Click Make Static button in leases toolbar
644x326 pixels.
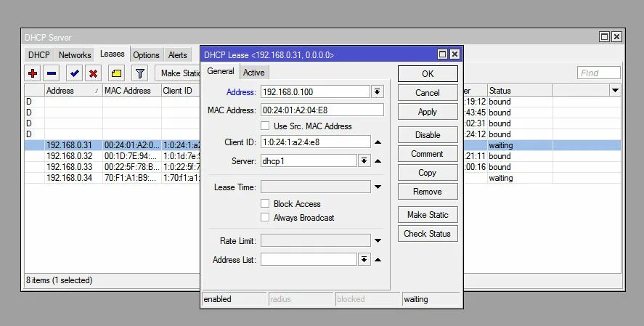coord(179,73)
